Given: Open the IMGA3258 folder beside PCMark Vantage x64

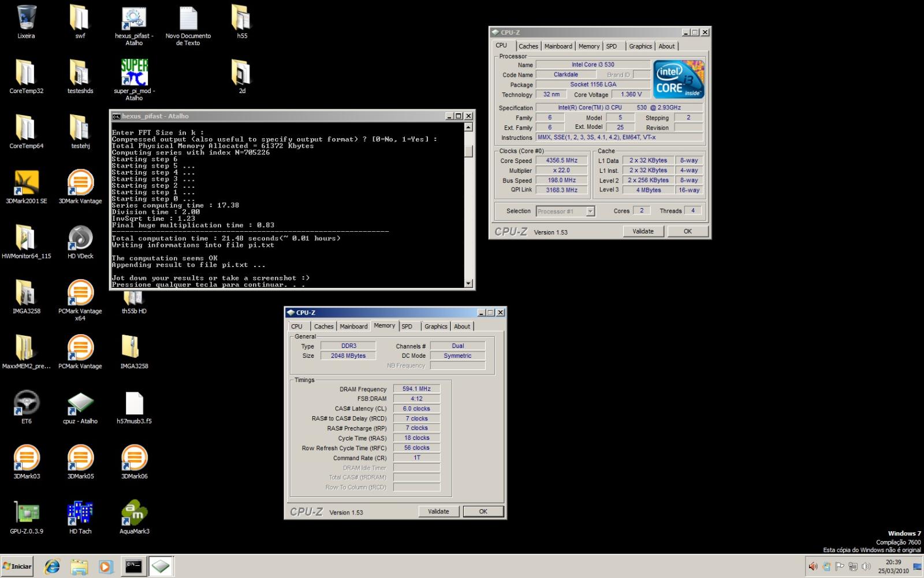Looking at the screenshot, I should coord(26,297).
